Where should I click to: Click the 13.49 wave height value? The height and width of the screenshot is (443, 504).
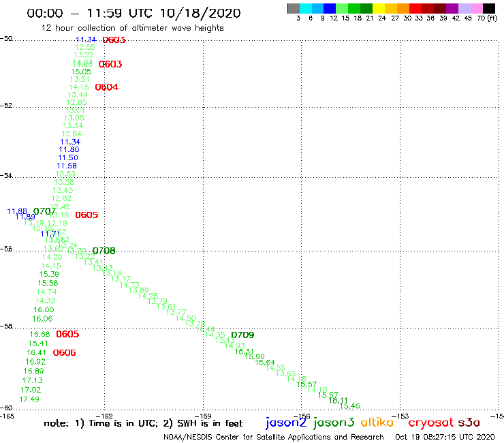(78, 95)
